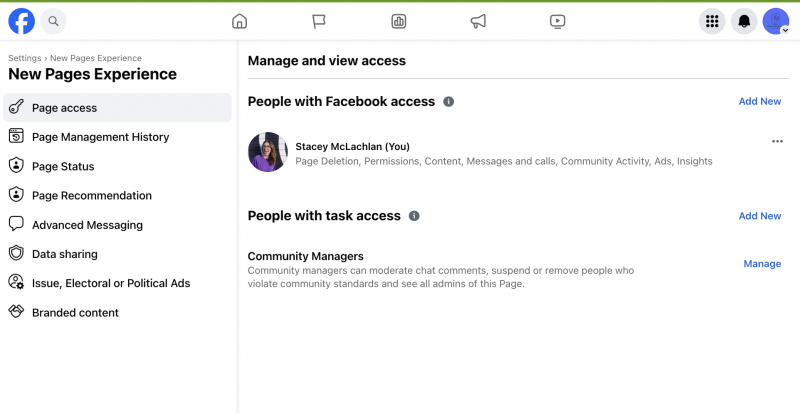This screenshot has height=413, width=800.
Task: Click the name Stacey McLachlan (You)
Action: (353, 147)
